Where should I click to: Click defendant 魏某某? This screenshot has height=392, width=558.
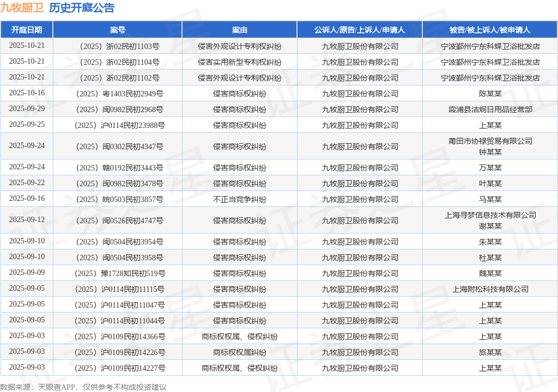point(490,273)
